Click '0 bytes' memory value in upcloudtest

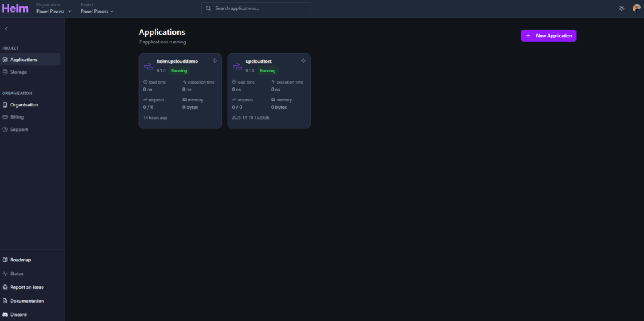pos(279,107)
